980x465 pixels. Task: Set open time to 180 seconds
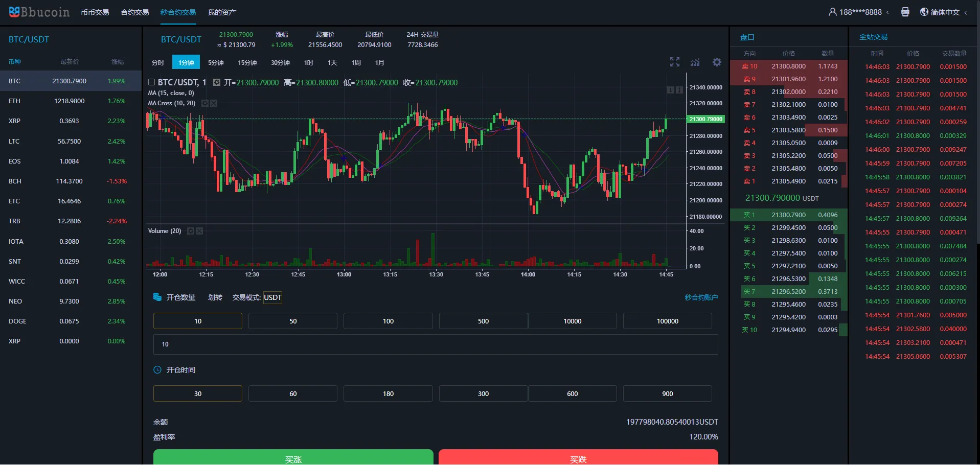pyautogui.click(x=388, y=393)
